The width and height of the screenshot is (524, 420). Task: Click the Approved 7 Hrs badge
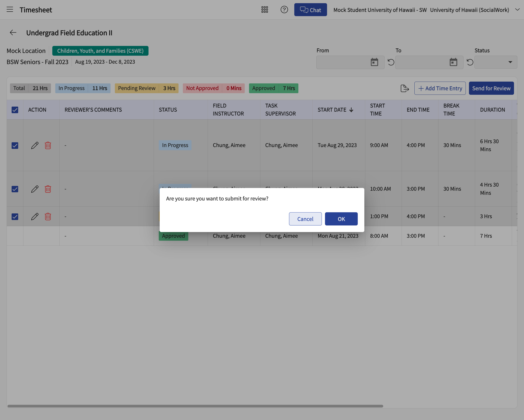(273, 88)
